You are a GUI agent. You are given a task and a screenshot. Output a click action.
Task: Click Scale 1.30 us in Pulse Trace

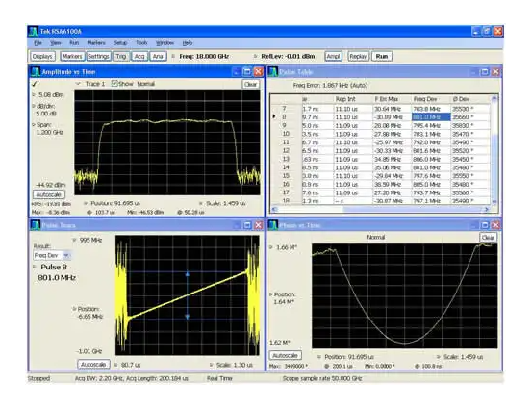235,365
